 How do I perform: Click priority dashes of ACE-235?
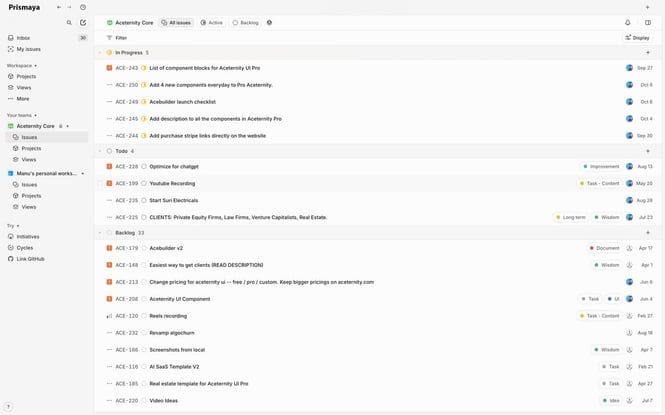tap(109, 201)
